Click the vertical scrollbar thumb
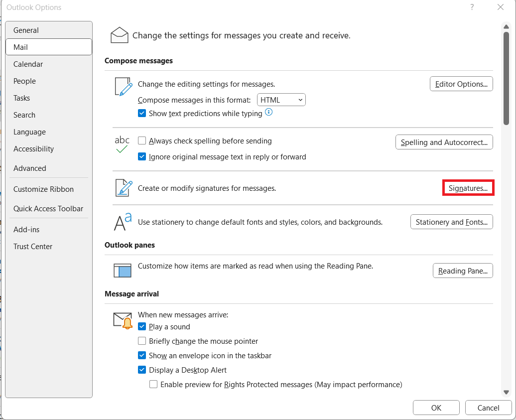The width and height of the screenshot is (516, 420). point(506,78)
